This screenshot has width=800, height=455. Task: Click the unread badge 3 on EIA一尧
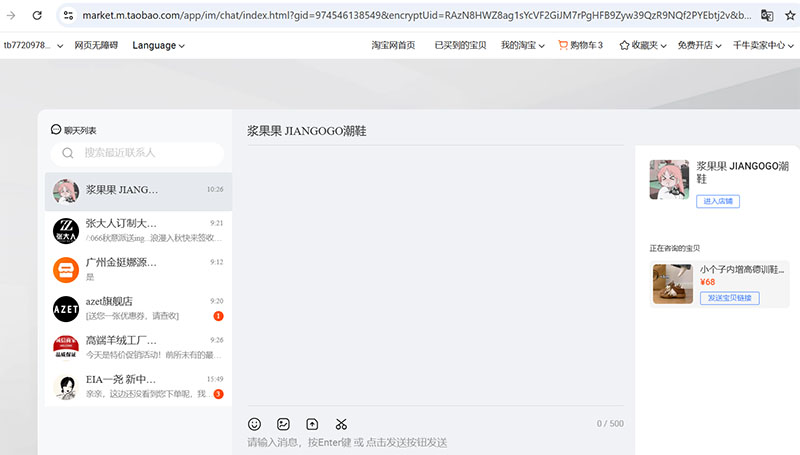(x=218, y=394)
